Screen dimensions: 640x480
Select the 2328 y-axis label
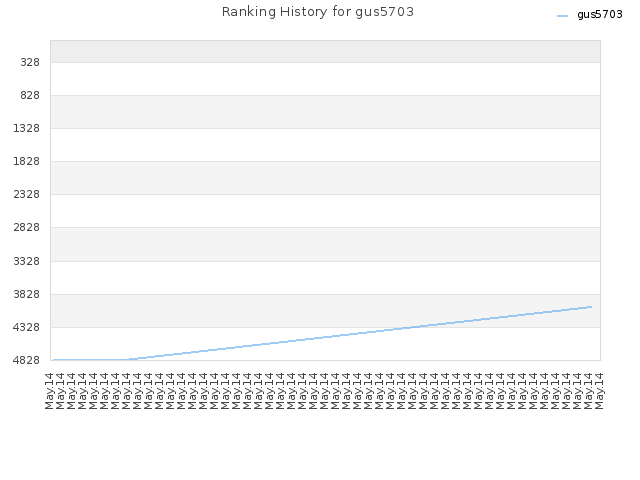[x=27, y=194]
